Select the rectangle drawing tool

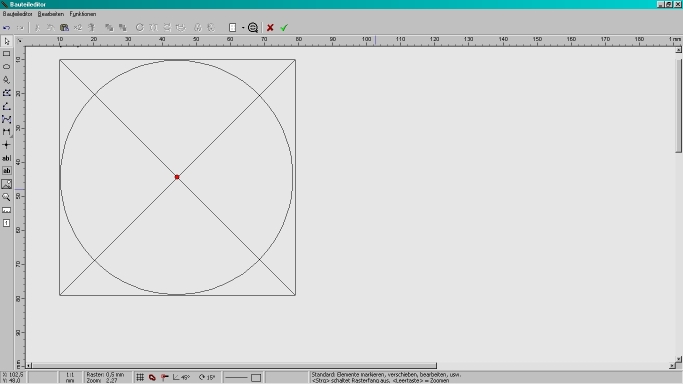click(x=7, y=54)
